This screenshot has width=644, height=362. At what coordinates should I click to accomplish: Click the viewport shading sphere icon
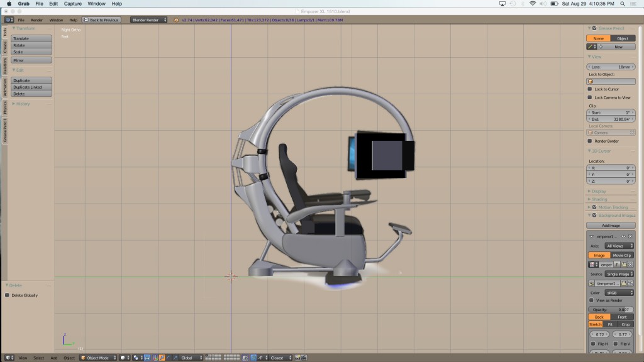[123, 356]
